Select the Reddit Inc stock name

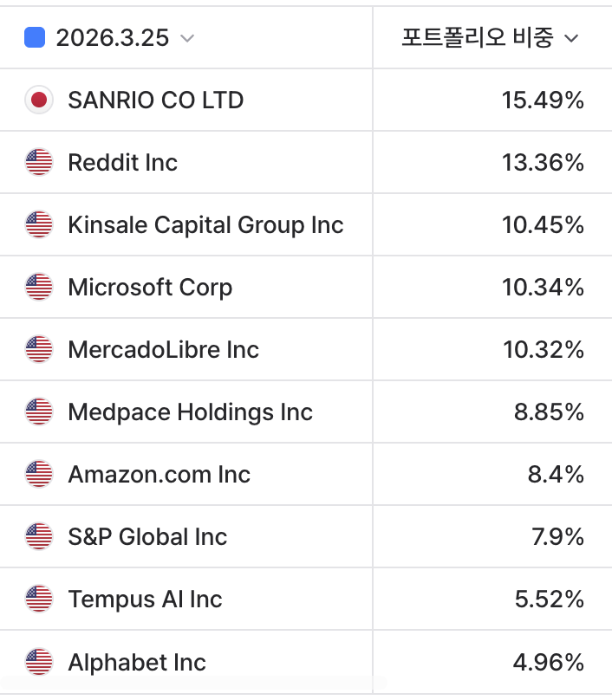122,162
